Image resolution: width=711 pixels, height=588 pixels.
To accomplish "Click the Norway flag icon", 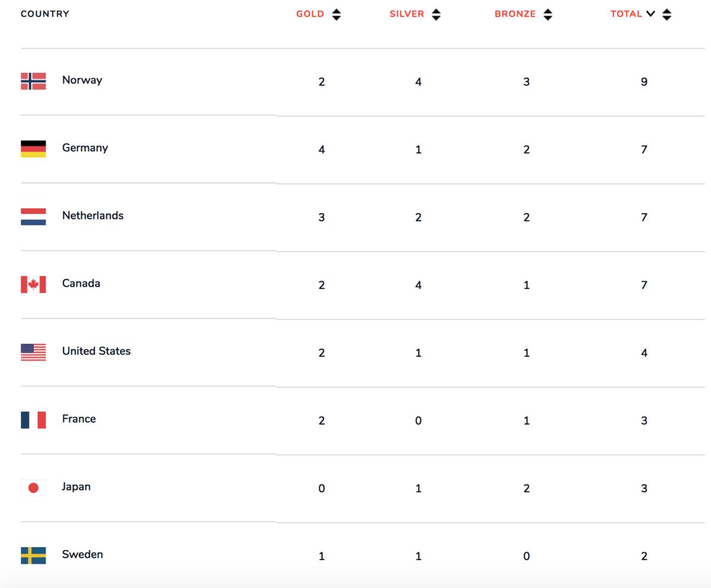I will click(33, 81).
